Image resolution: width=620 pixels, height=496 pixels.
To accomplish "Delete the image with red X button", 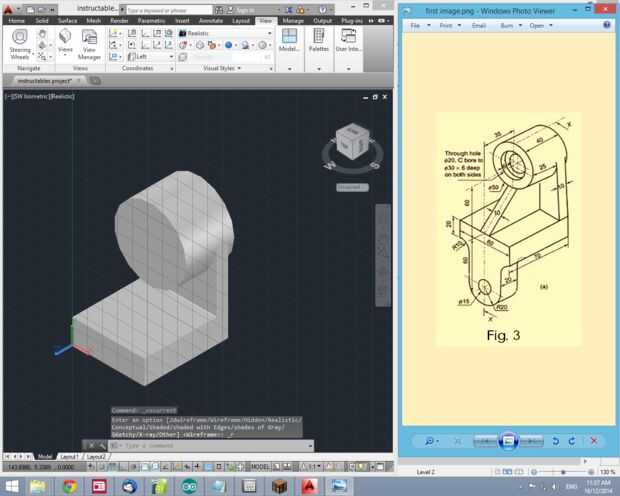I will tap(594, 440).
